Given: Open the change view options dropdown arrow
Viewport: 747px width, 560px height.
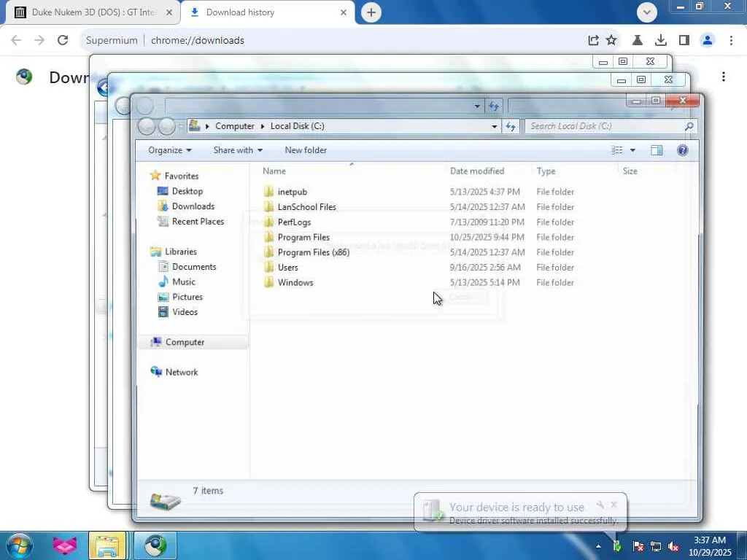Looking at the screenshot, I should 632,150.
